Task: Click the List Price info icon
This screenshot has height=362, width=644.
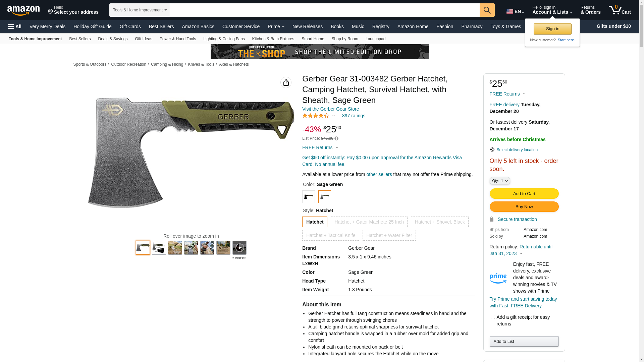Action: [336, 138]
